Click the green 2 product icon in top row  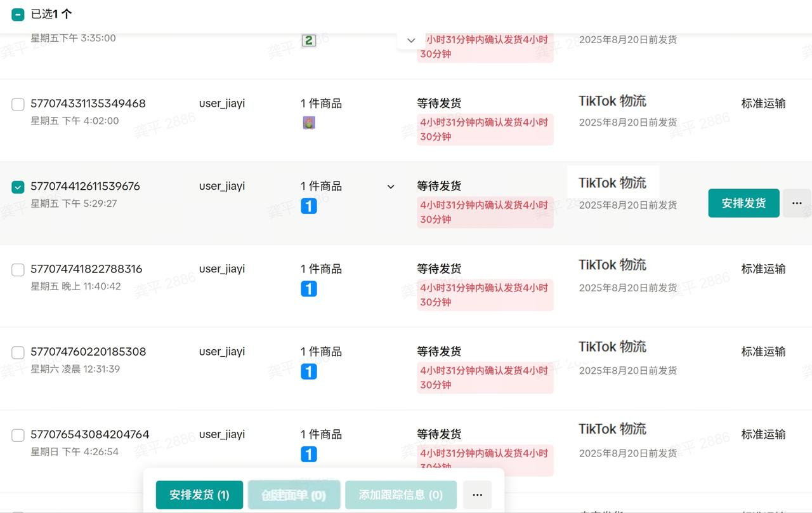coord(309,41)
